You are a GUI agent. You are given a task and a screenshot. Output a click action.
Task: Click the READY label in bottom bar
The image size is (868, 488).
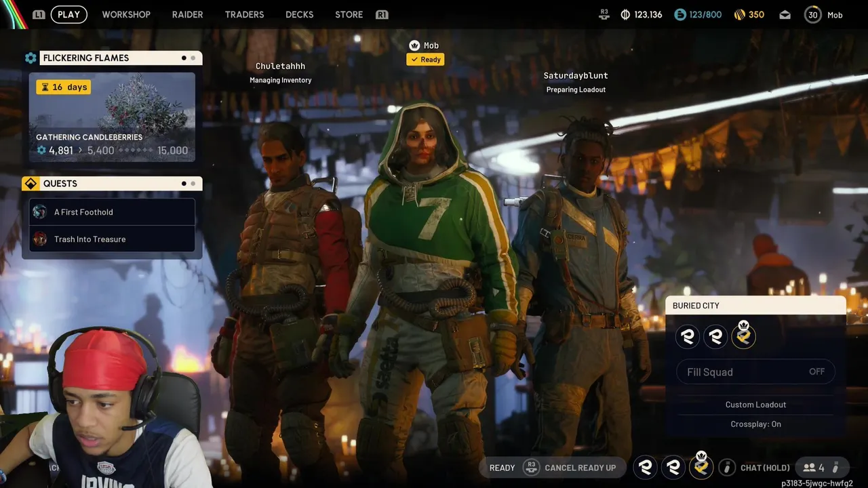point(502,468)
